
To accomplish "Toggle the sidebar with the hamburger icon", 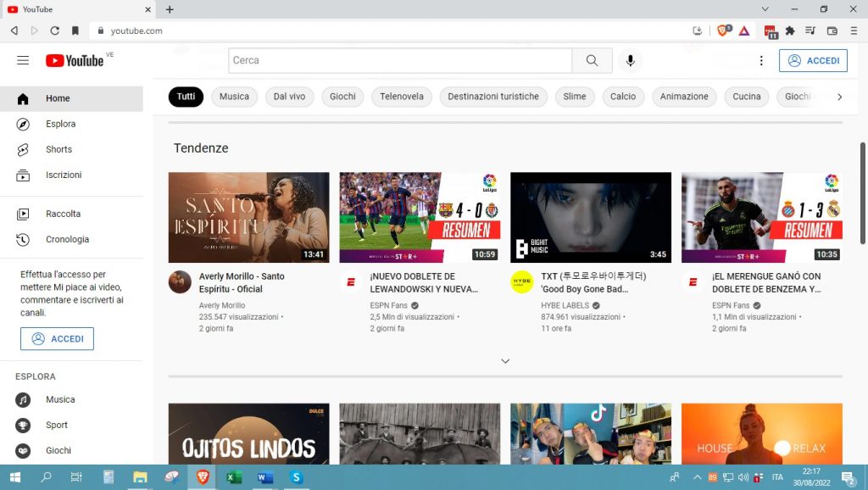I will click(x=23, y=60).
